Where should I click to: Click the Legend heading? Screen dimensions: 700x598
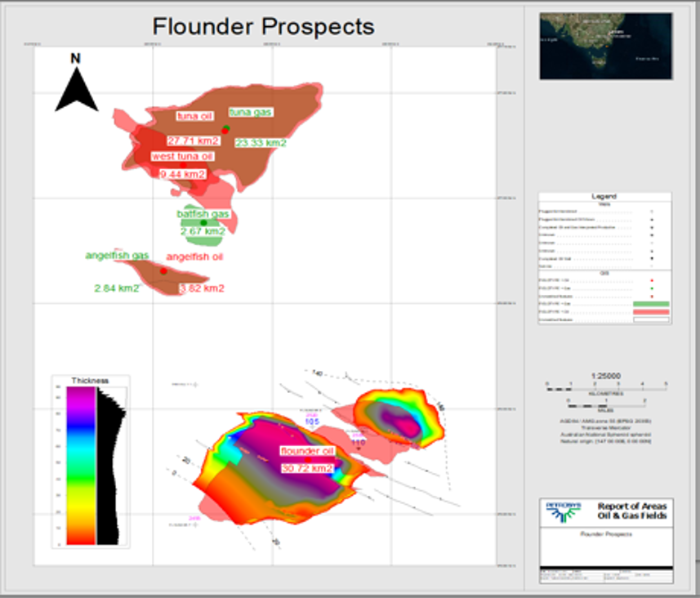pos(604,197)
